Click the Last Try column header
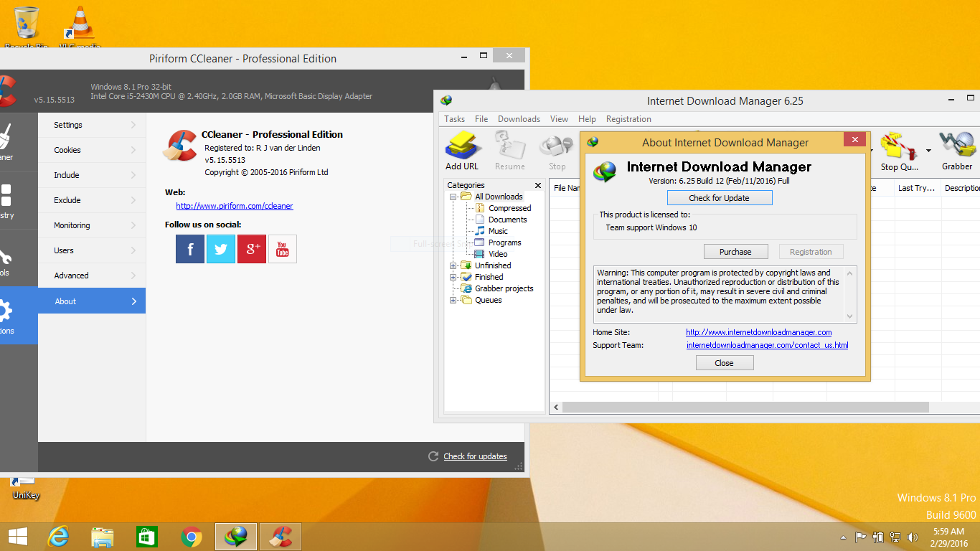Viewport: 980px width, 551px height. [916, 188]
